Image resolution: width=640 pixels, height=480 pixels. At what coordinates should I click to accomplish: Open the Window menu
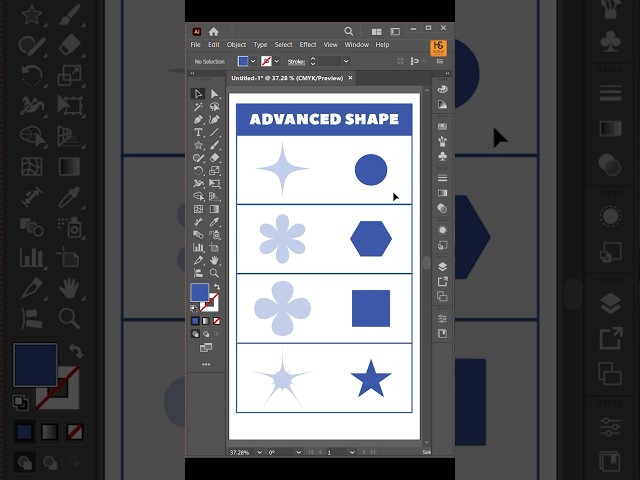357,45
